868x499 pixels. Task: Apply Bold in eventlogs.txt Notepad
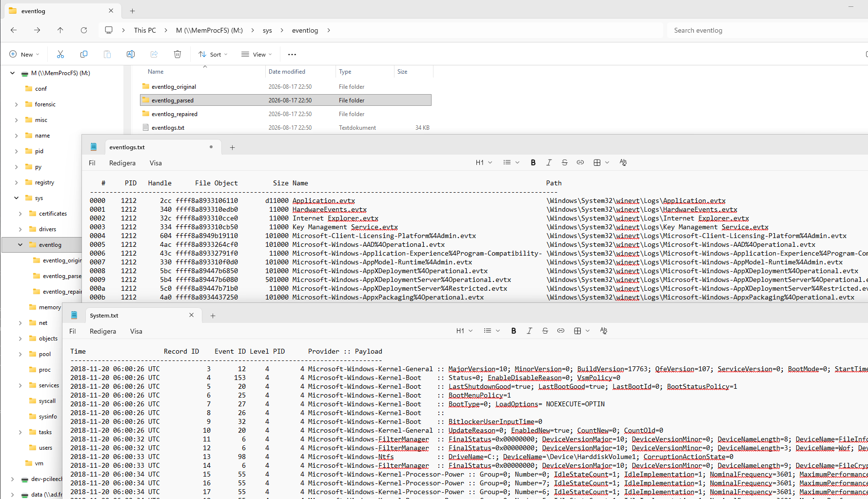[533, 162]
